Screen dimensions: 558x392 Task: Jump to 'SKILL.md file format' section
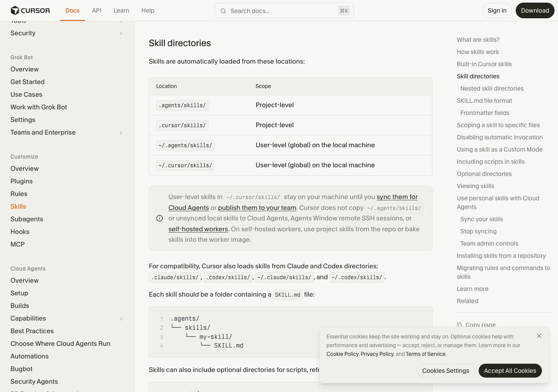(484, 101)
